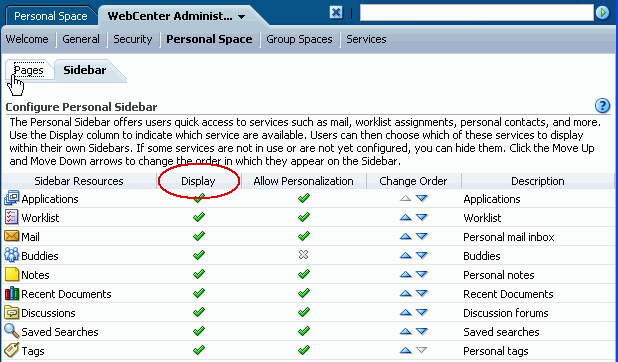
Task: Click the Saved Searches magnifier icon
Action: 12,331
